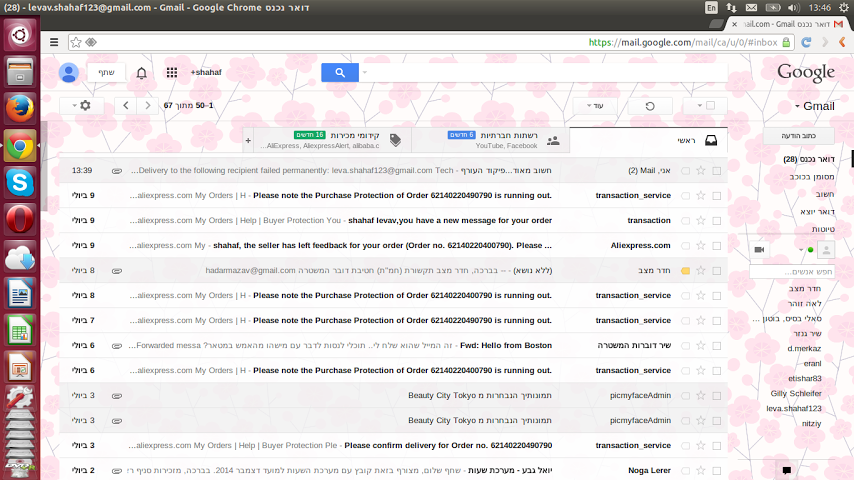Switch to the קידומי מכירות (Promotions) tab
The image size is (854, 480).
[333, 141]
